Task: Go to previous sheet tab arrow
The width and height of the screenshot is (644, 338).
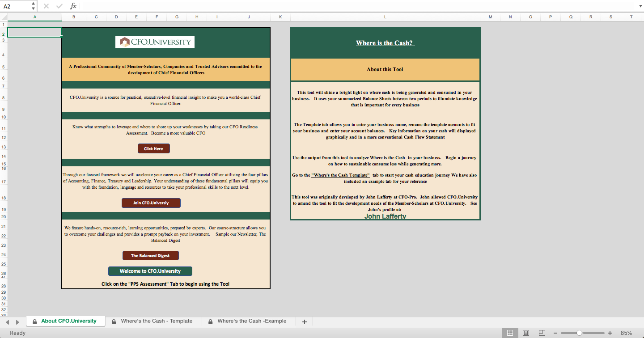Action: 7,322
